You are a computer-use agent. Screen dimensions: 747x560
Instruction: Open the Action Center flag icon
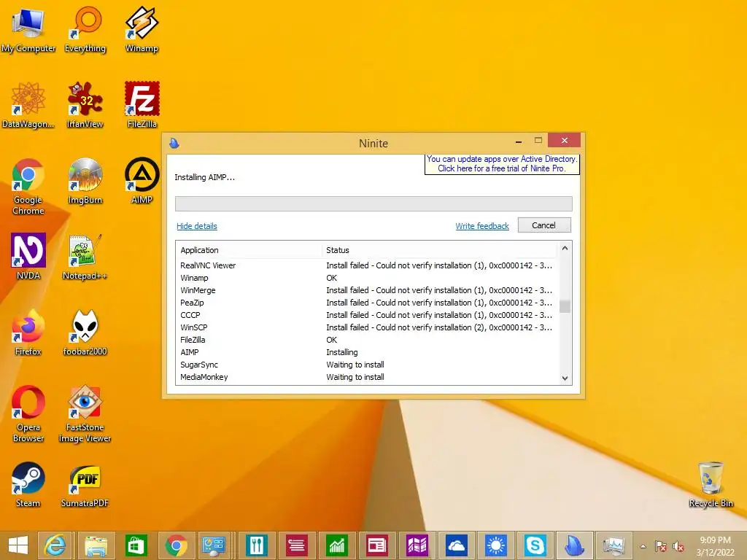coord(660,546)
